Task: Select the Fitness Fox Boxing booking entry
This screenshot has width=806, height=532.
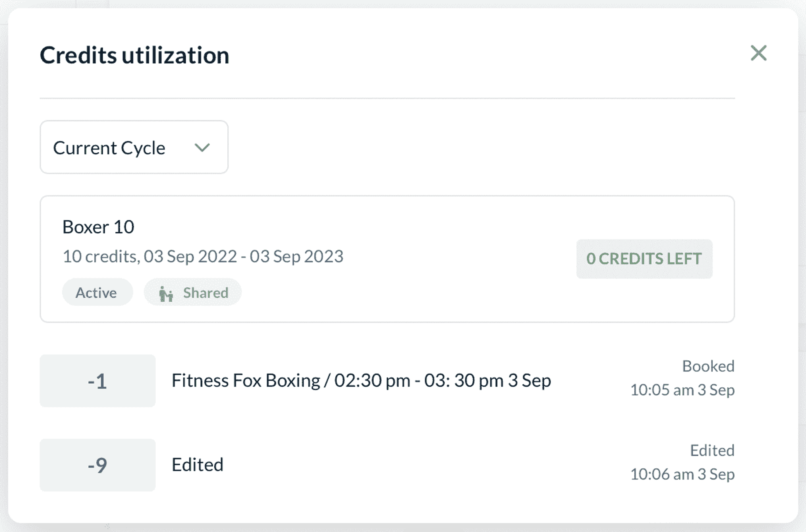Action: coord(361,380)
